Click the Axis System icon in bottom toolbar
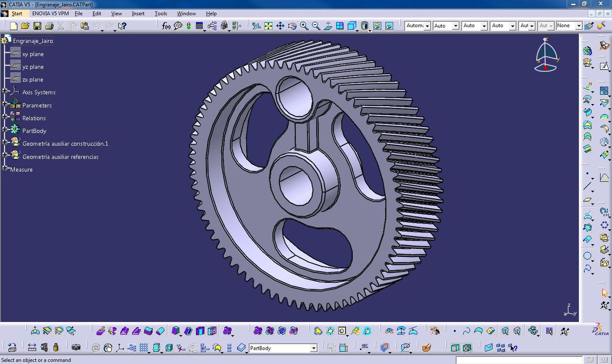The width and height of the screenshot is (612, 364). [x=120, y=348]
